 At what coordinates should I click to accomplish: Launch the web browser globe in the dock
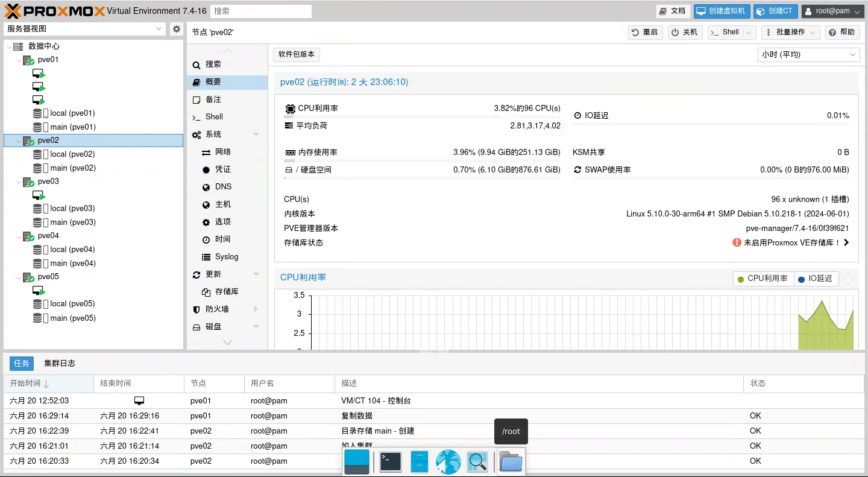pyautogui.click(x=448, y=462)
